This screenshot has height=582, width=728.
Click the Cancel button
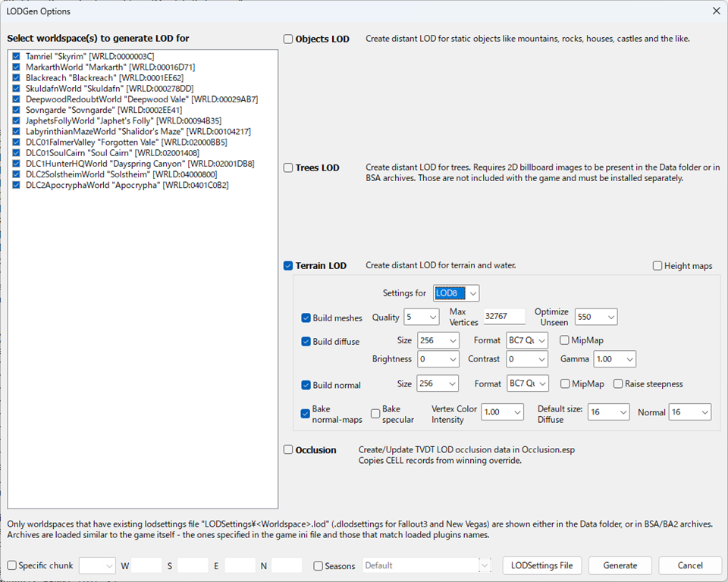(x=690, y=565)
